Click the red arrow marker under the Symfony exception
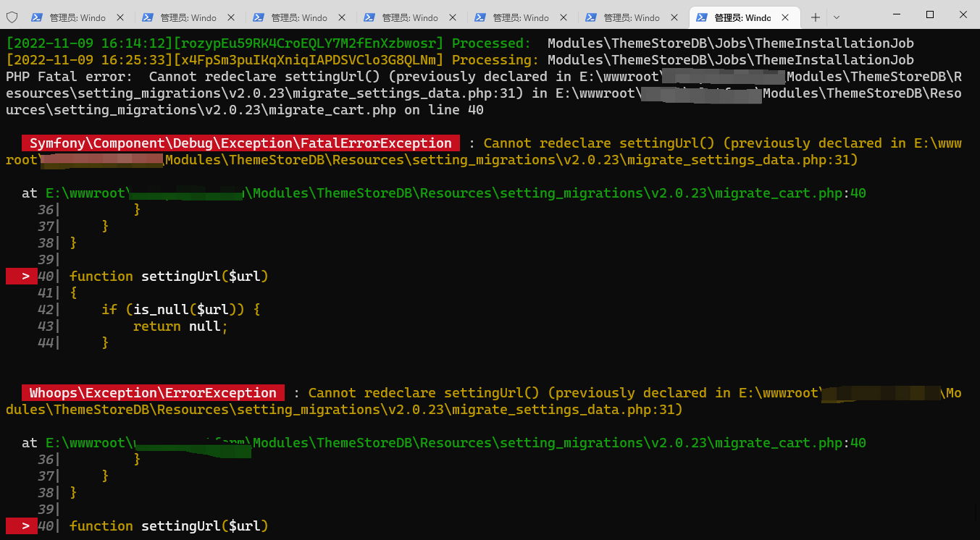This screenshot has width=980, height=540. click(21, 277)
